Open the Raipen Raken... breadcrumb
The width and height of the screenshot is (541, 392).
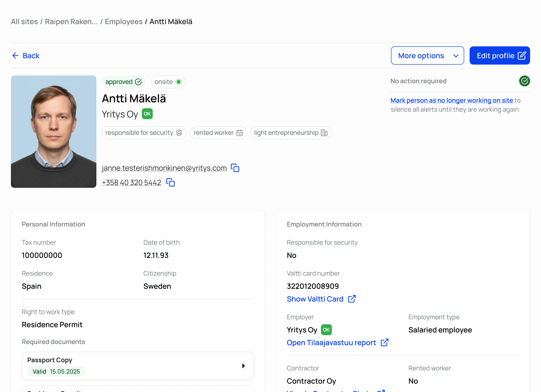click(x=71, y=22)
